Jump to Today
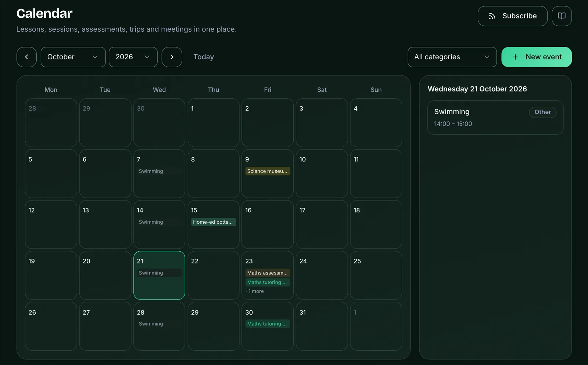This screenshot has width=588, height=365. 204,57
